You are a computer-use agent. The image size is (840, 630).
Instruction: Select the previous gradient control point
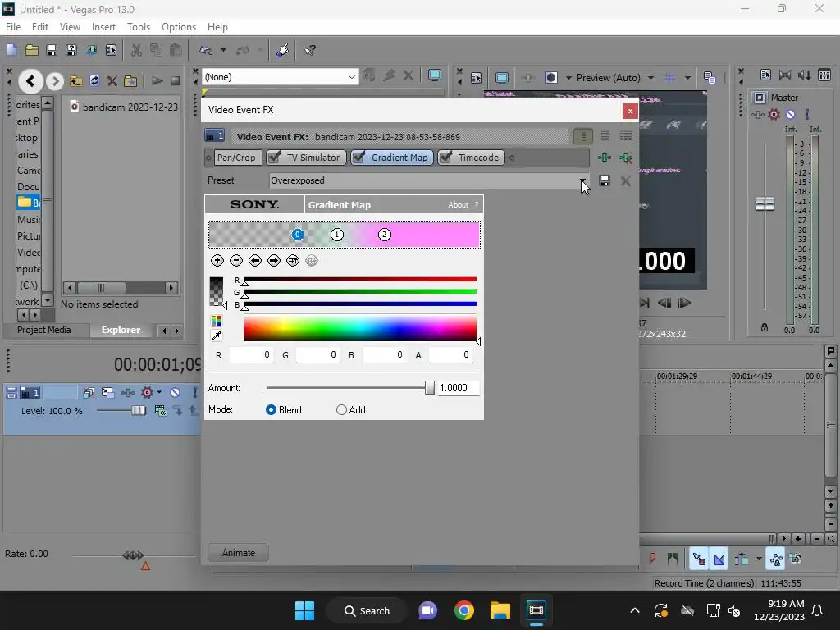click(255, 260)
